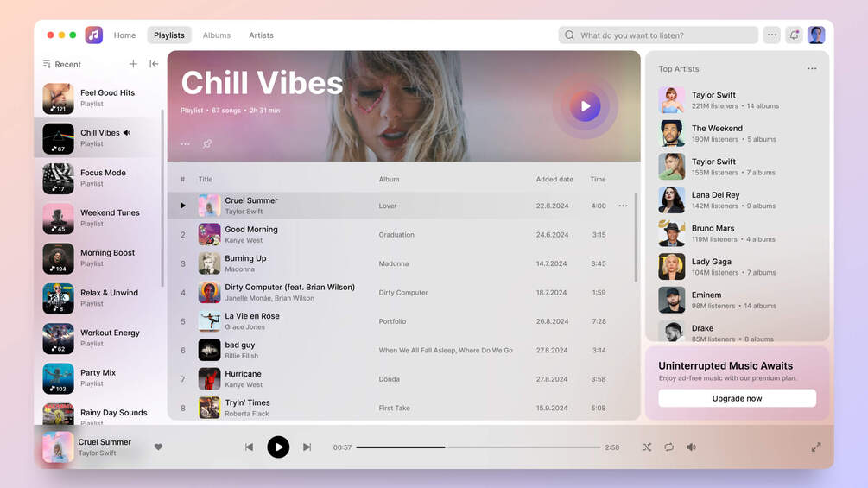868x488 pixels.
Task: Switch to the Artists tab
Action: click(x=261, y=35)
